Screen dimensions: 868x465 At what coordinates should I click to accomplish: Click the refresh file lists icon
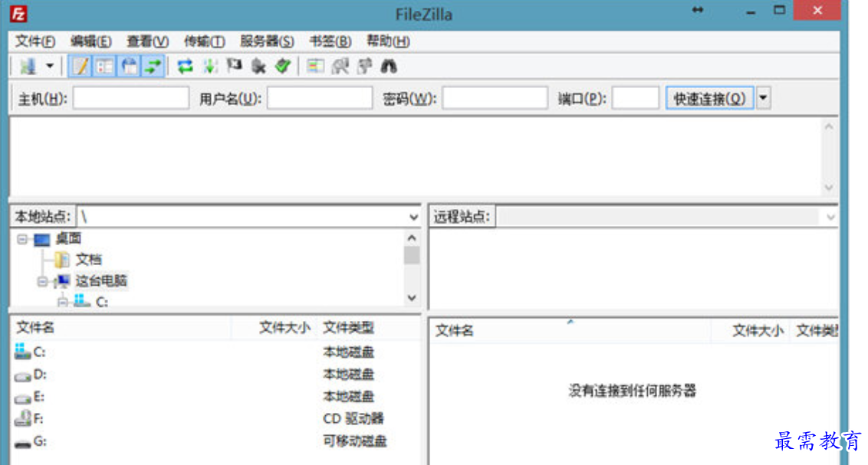click(x=185, y=67)
